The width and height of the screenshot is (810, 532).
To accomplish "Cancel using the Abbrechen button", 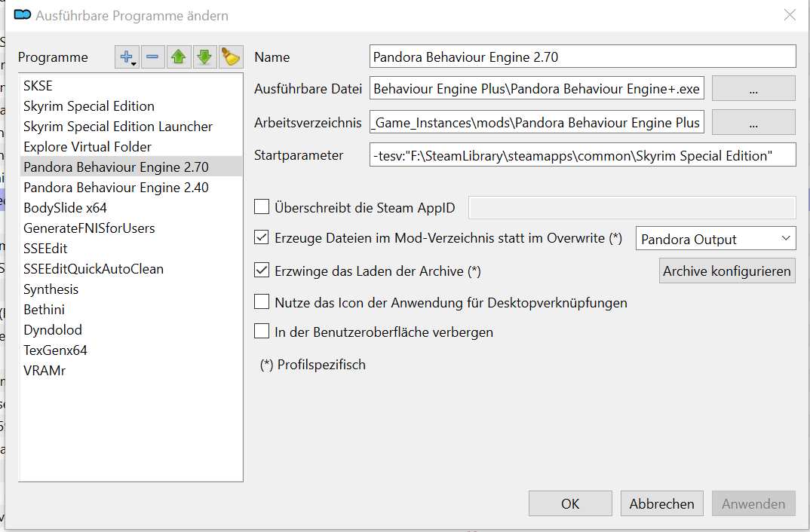I will tap(661, 503).
